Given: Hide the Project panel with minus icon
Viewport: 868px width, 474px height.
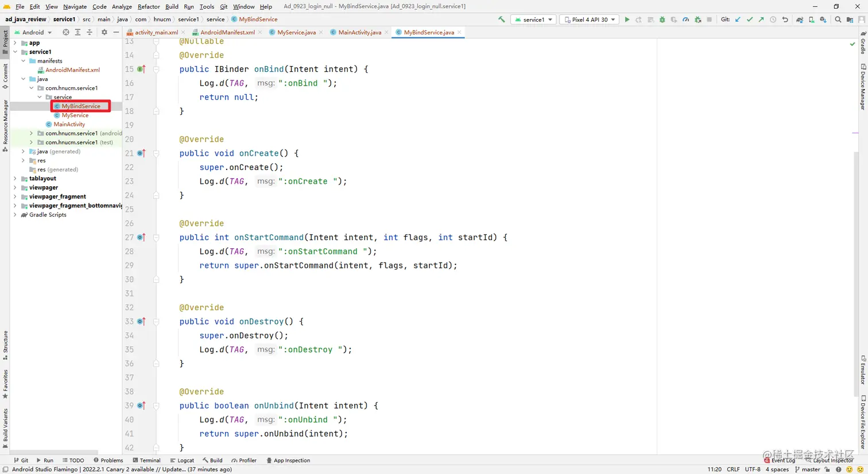Looking at the screenshot, I should pos(116,32).
